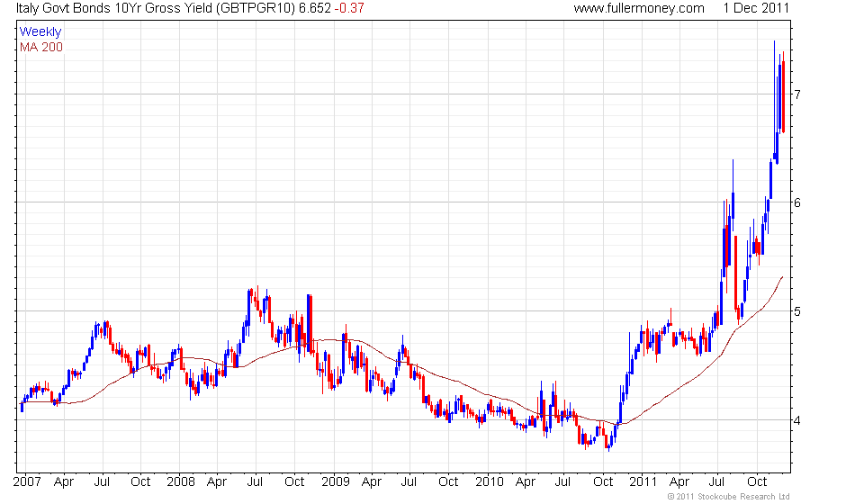Click the chart title 'Italy Govt Bonds 10Yr Gross Yield'
This screenshot has height=504, width=864.
click(113, 9)
